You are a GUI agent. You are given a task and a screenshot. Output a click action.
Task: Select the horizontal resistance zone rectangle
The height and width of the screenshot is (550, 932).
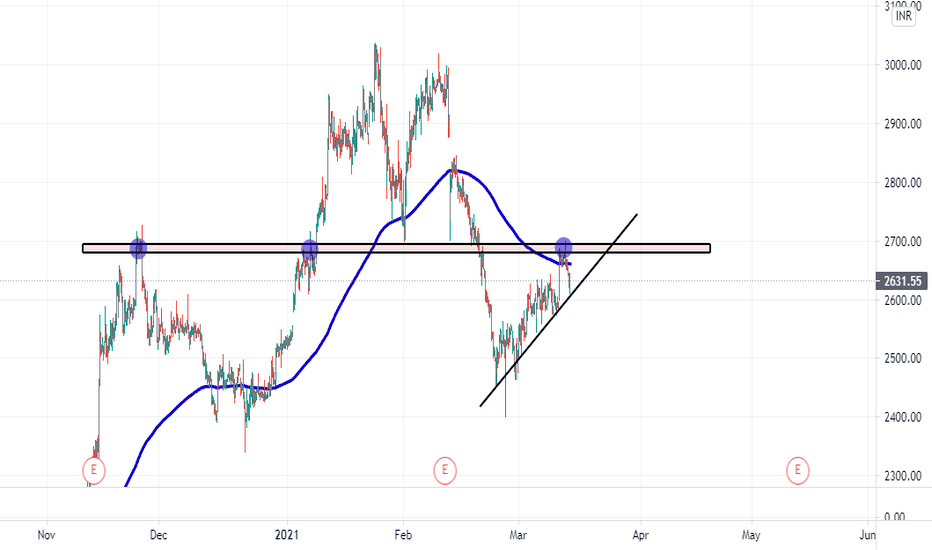point(396,248)
